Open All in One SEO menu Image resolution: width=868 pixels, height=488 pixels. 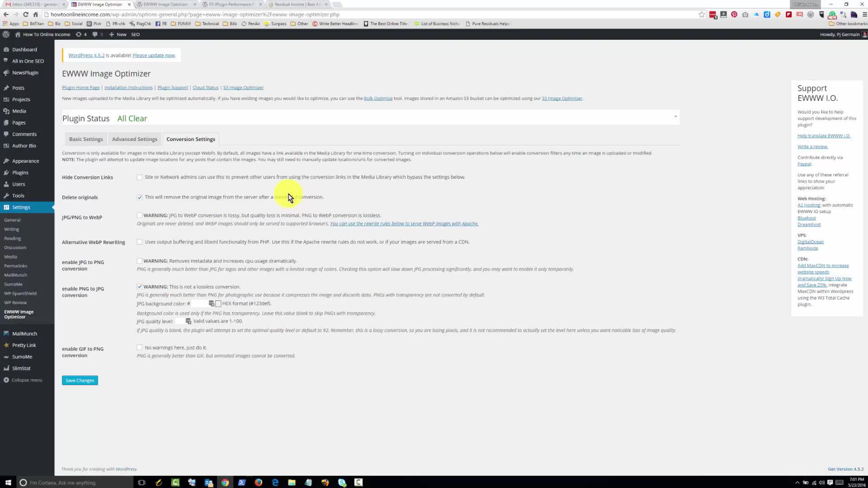point(28,61)
